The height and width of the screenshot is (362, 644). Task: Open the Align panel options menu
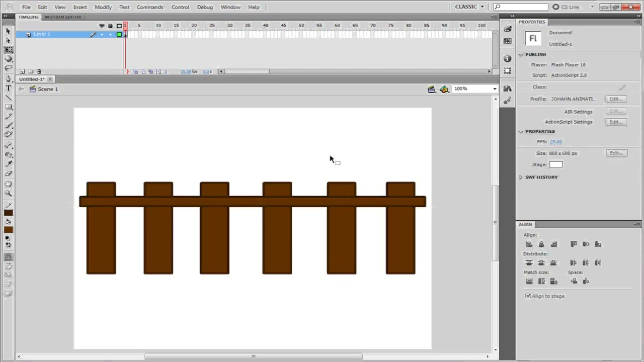point(638,225)
